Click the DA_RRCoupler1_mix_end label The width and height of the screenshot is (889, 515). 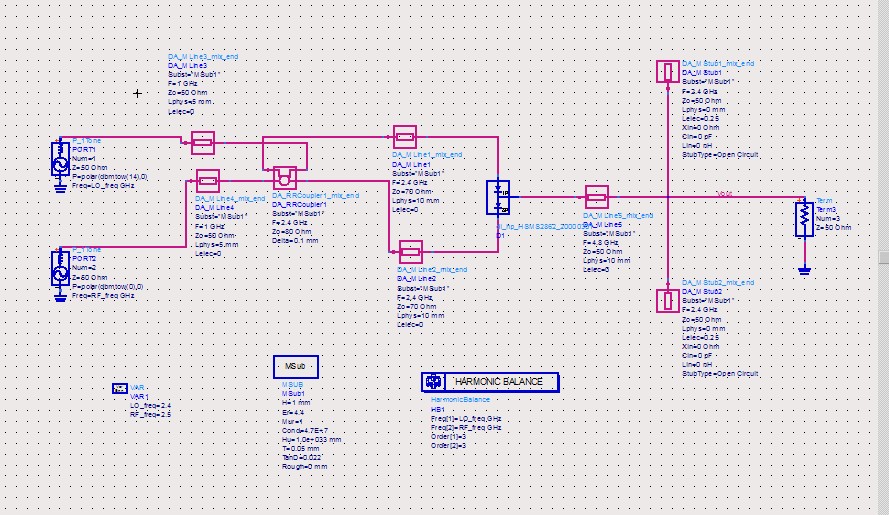(315, 196)
